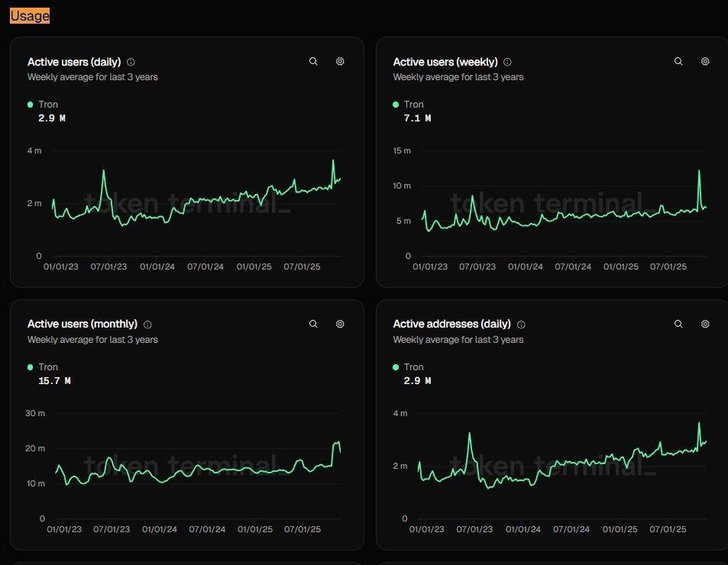Viewport: 728px width, 565px height.
Task: Click magnifier icon on Active users (monthly) chart
Action: [x=313, y=324]
